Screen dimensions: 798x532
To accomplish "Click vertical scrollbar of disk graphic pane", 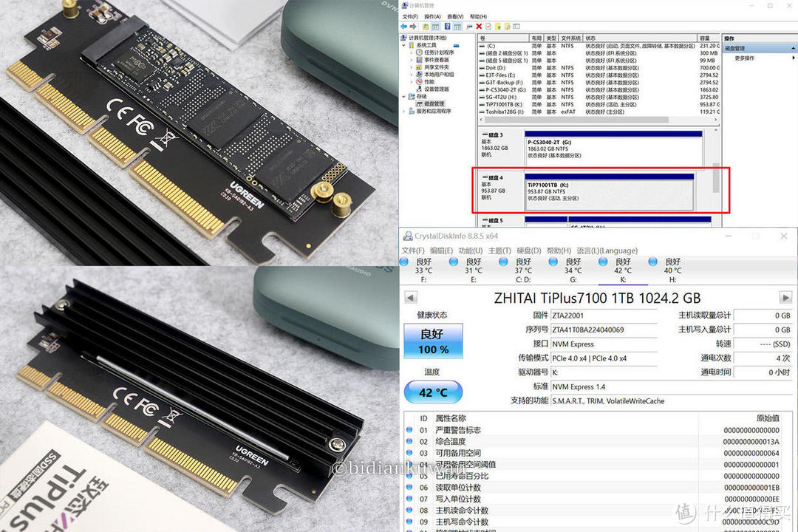I will (715, 176).
